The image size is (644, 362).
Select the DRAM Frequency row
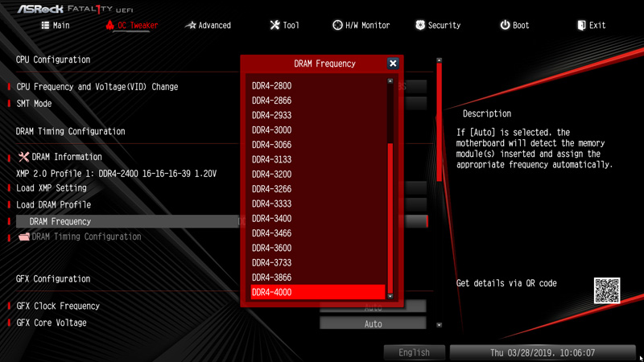click(127, 222)
